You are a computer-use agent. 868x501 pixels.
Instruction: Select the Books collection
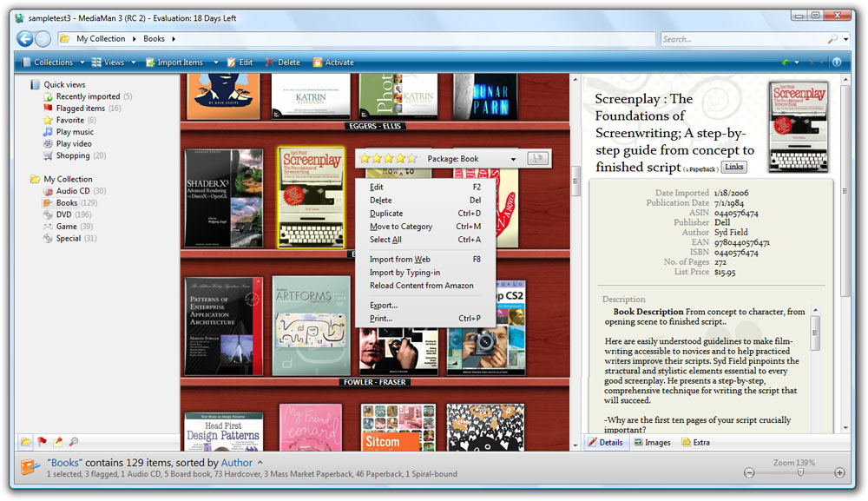[x=69, y=202]
